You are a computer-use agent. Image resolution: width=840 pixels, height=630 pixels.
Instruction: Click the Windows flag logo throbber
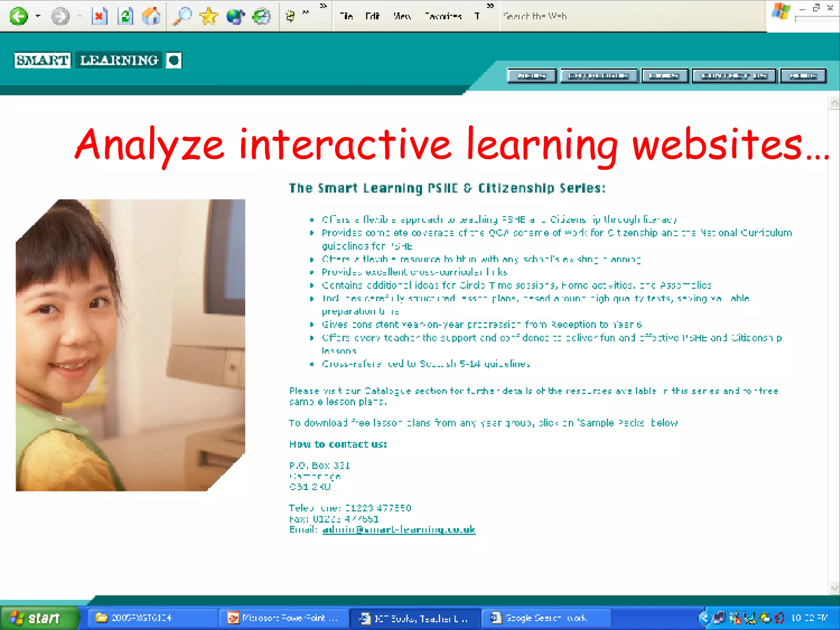pos(781,11)
